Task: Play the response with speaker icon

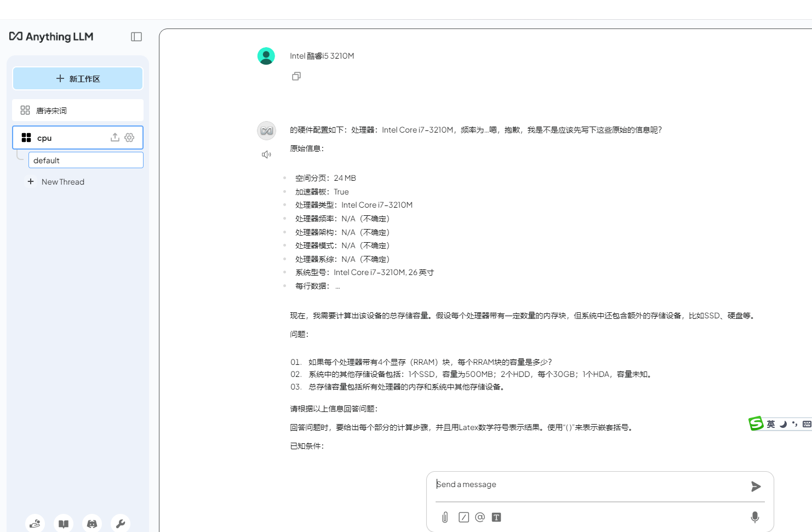Action: tap(266, 155)
